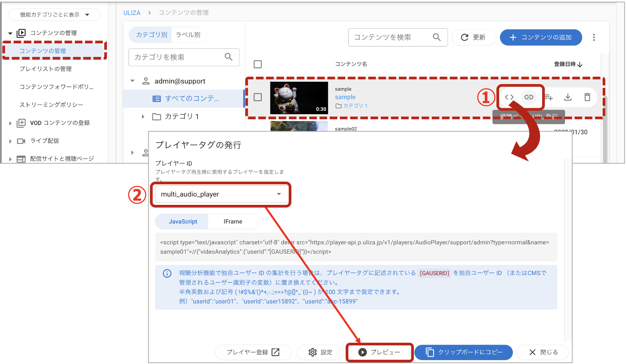Click クリップボードにコピー button
This screenshot has height=364, width=627.
463,352
